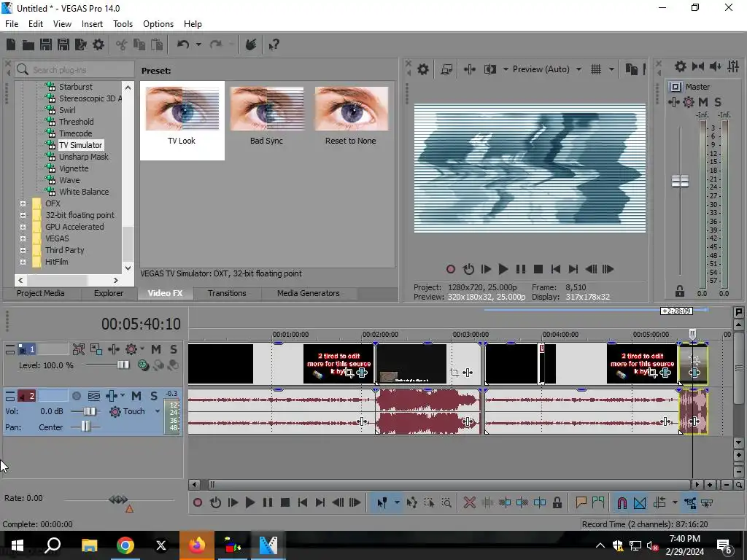Select the Bad Sync preset
747x560 pixels.
(266, 117)
